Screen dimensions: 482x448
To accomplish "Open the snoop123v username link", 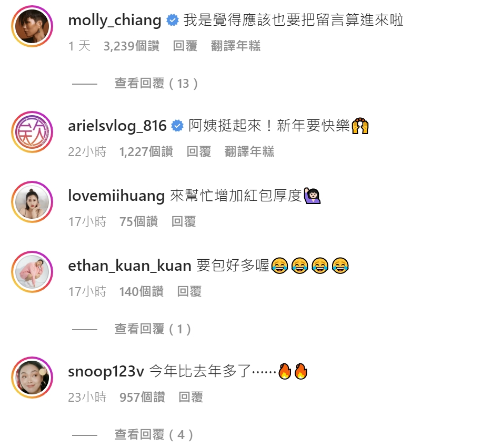I will tap(106, 371).
